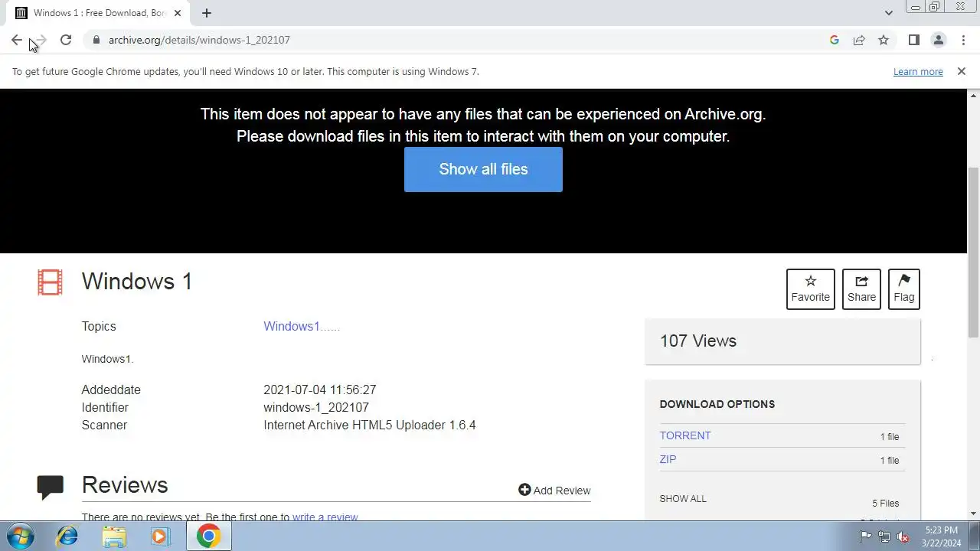Click the film strip media type icon
The image size is (980, 551).
point(50,282)
